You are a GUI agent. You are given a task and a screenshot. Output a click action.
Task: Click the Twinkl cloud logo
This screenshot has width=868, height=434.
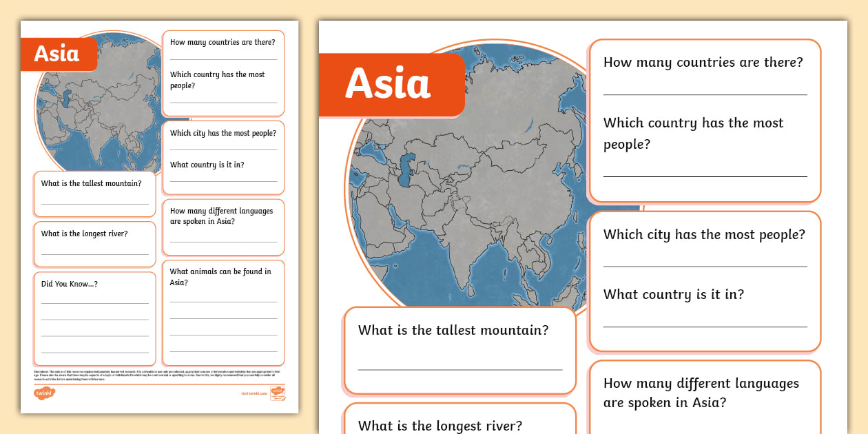click(45, 392)
